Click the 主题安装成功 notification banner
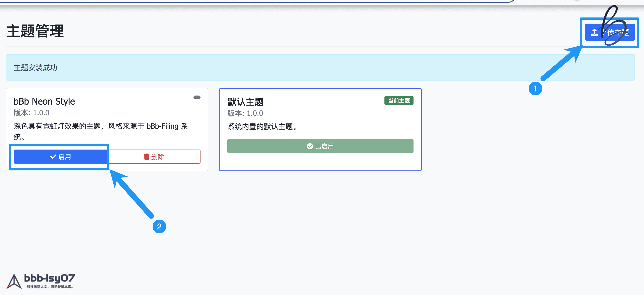 click(x=320, y=67)
